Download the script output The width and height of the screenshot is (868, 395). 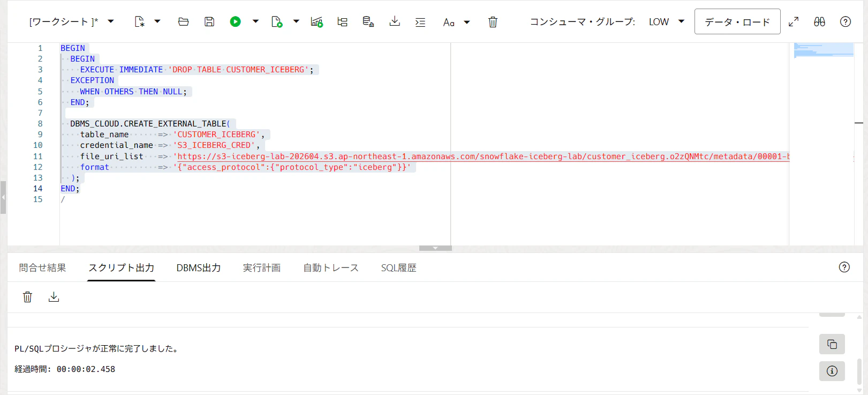pyautogui.click(x=54, y=297)
